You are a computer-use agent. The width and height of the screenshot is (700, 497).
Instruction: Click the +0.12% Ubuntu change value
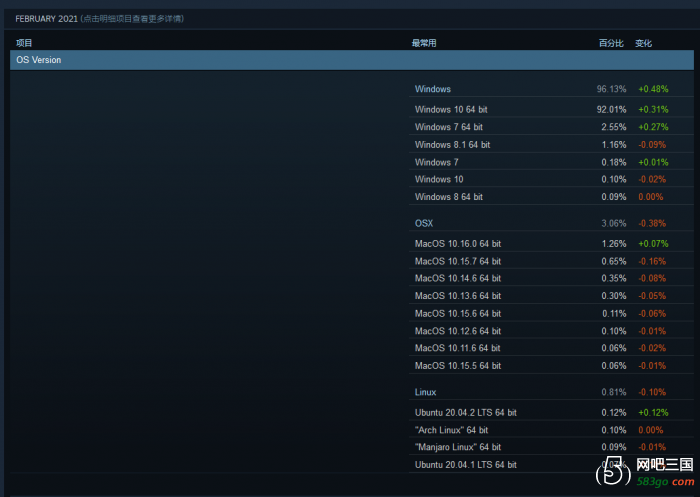point(653,413)
